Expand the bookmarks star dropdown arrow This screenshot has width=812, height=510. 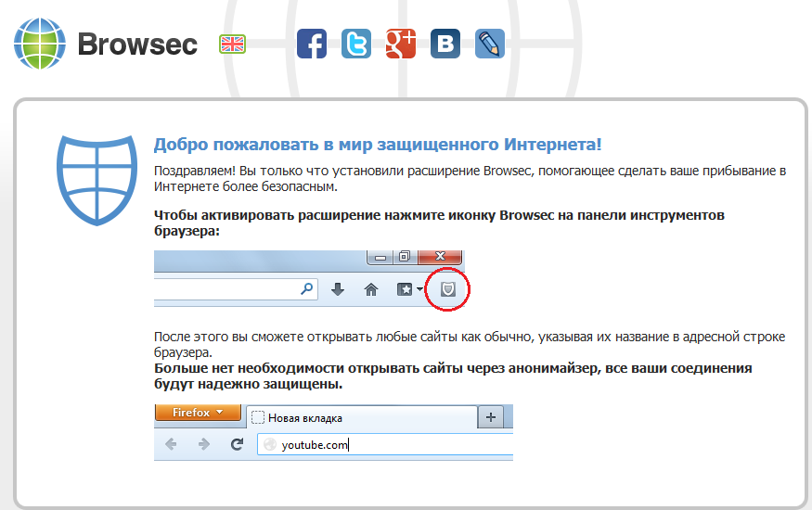point(420,291)
